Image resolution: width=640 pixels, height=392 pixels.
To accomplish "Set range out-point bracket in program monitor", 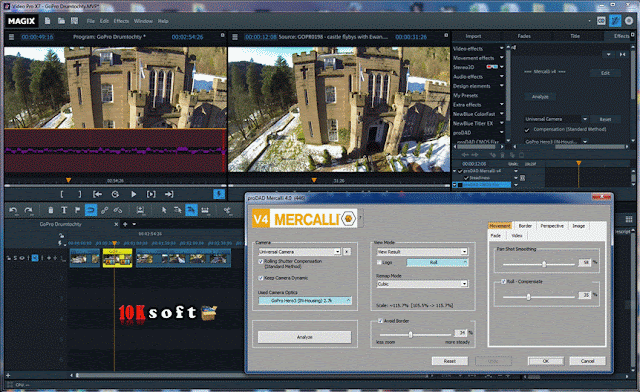I will pos(80,194).
